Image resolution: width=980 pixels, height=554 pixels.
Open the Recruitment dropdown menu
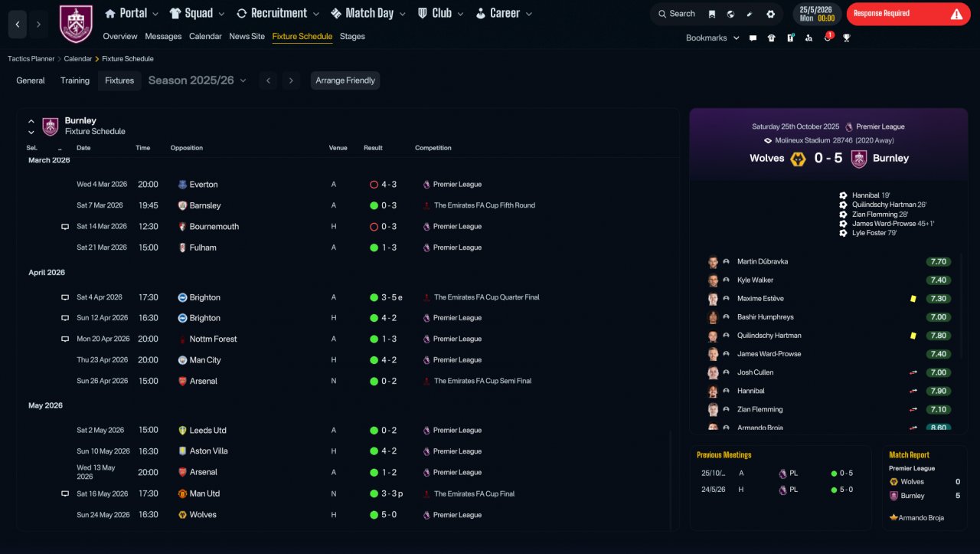click(x=278, y=13)
